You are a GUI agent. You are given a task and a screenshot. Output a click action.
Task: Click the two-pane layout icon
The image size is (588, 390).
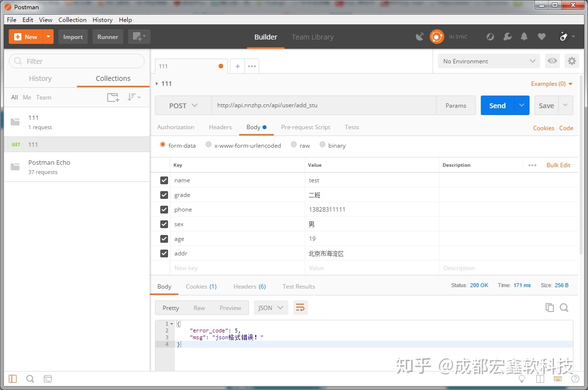540,379
